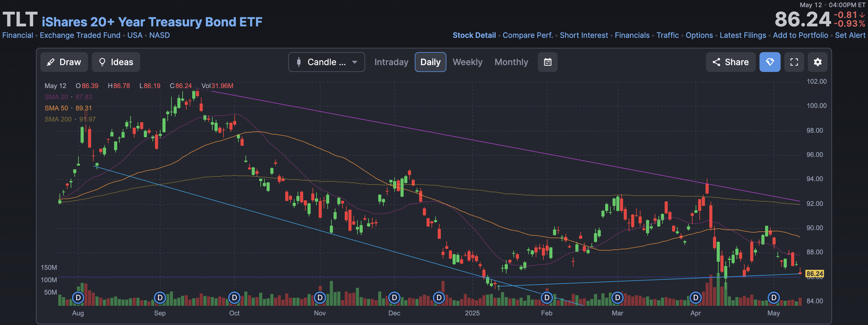Click the iShares 20+ Year Treasury Bond ETF title
Screen dimensions: 868x325
[152, 22]
